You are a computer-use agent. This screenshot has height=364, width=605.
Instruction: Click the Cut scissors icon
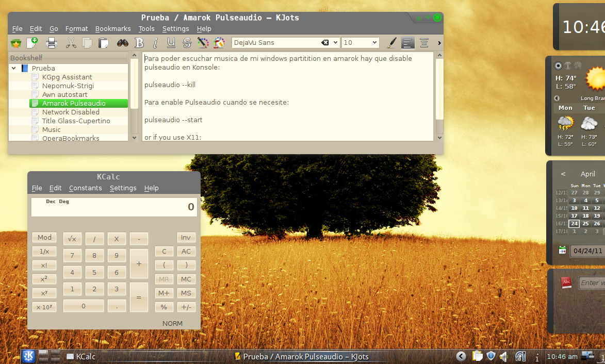(x=71, y=43)
